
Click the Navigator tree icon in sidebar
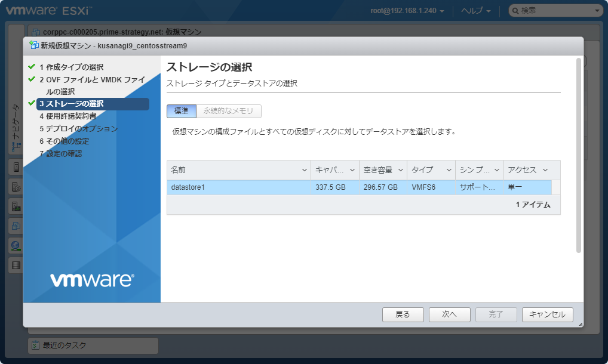(x=16, y=146)
